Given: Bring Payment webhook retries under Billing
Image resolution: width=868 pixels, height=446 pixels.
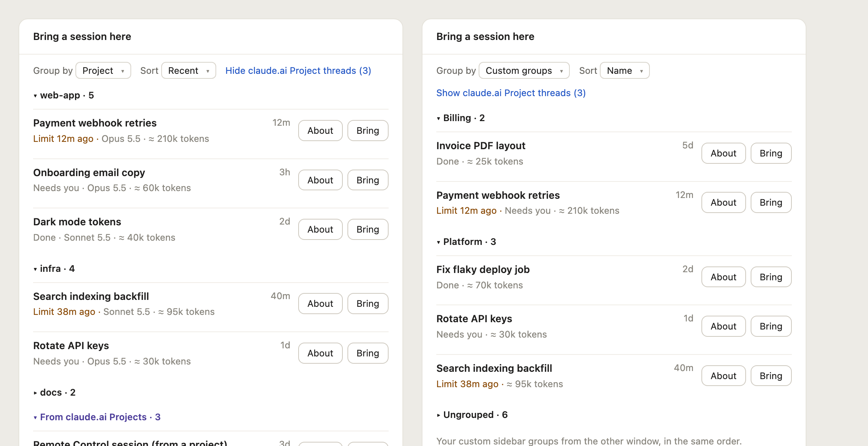Looking at the screenshot, I should (771, 203).
